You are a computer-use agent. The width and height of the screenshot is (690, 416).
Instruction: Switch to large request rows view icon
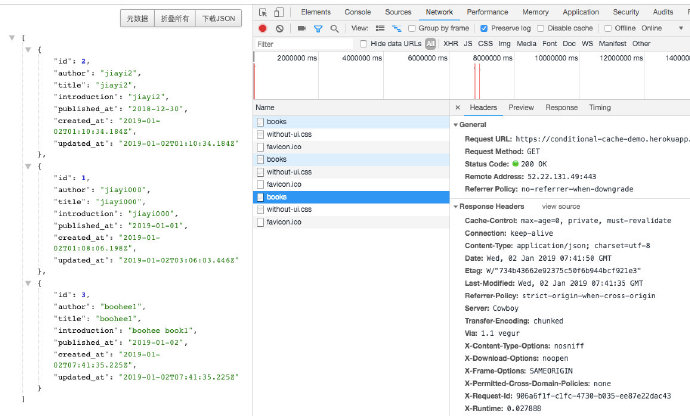[380, 28]
